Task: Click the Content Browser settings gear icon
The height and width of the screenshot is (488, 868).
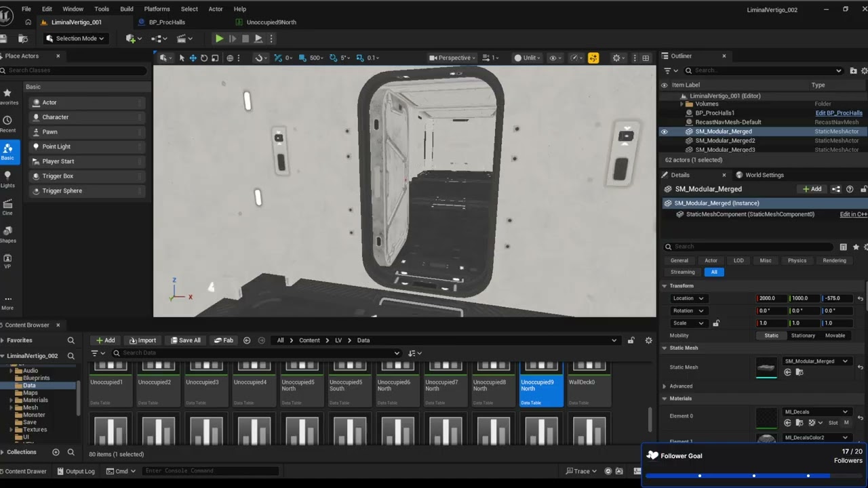Action: pyautogui.click(x=648, y=340)
